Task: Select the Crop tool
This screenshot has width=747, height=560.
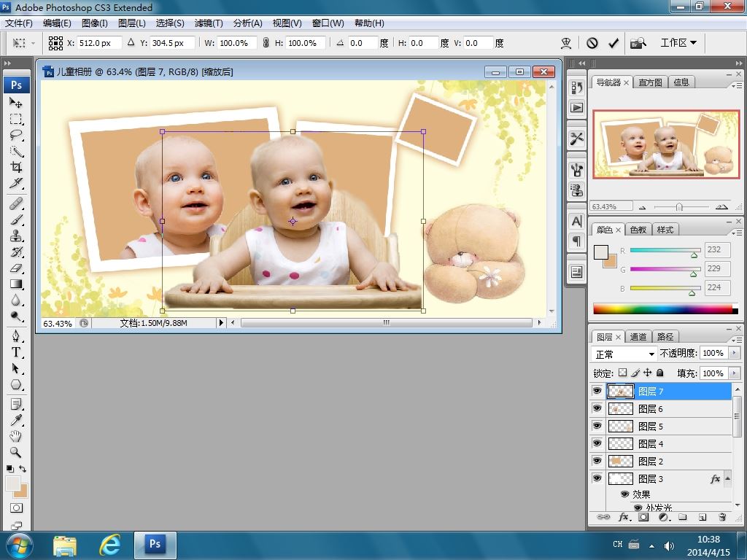Action: [16, 167]
